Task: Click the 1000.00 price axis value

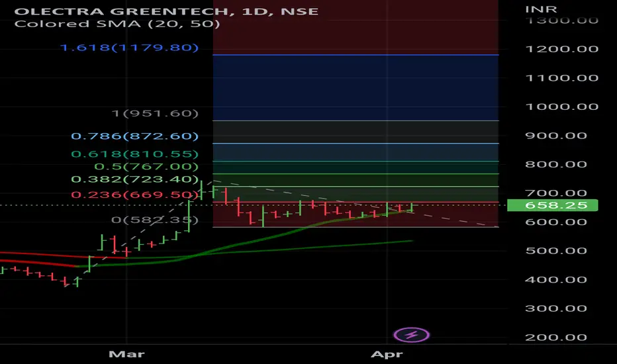Action: (x=562, y=107)
